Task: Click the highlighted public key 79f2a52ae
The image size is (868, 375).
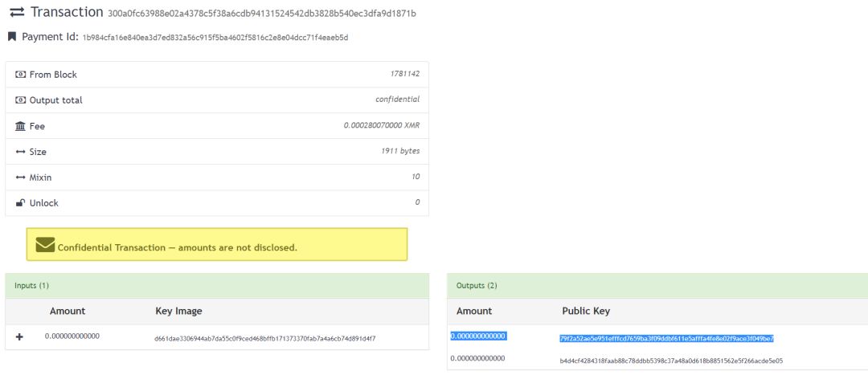Action: tap(666, 339)
